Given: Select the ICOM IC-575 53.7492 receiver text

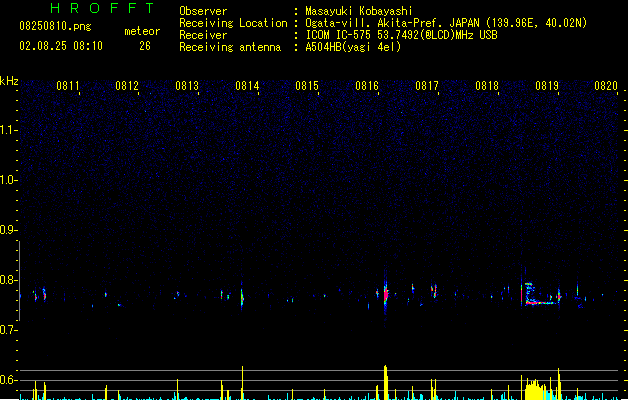Looking at the screenshot, I should (x=402, y=35).
